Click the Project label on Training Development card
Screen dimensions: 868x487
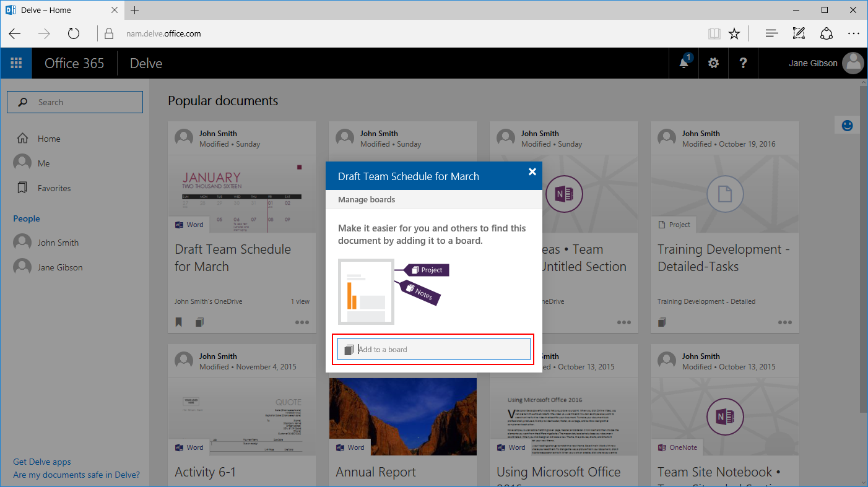pyautogui.click(x=674, y=225)
